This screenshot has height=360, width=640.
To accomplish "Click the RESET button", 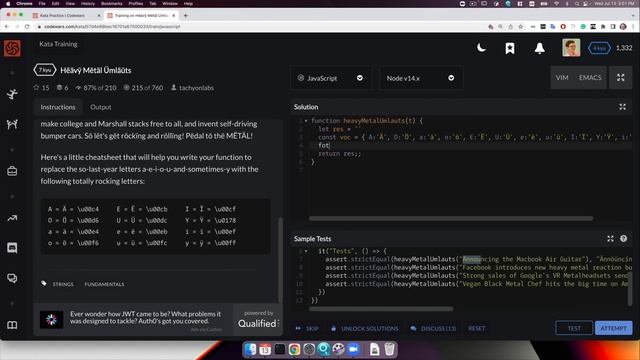I will (476, 328).
